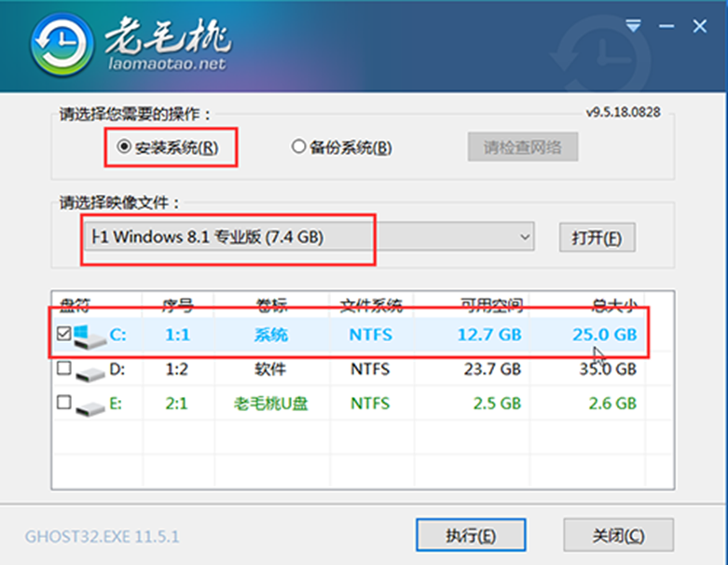
Task: Click NTFS in the C: row
Action: [370, 335]
